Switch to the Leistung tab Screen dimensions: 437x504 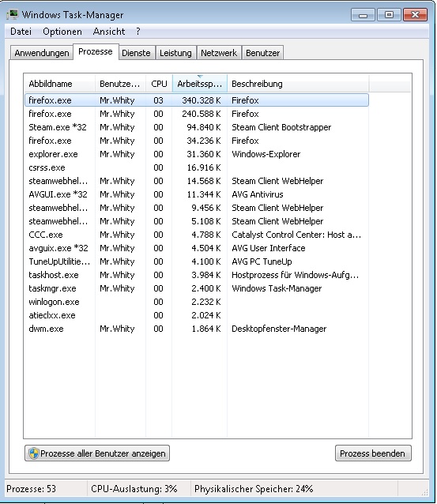coord(175,53)
